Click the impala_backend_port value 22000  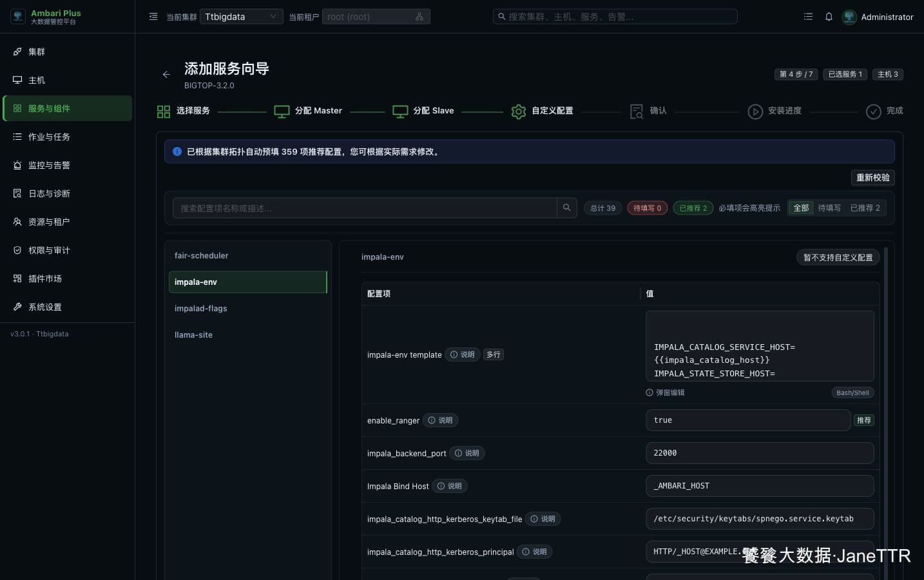coord(760,453)
